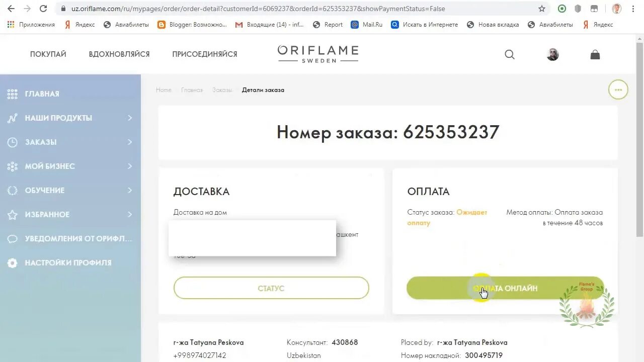Open Приложения apps bookmark
Image resolution: width=644 pixels, height=362 pixels.
click(31, 24)
